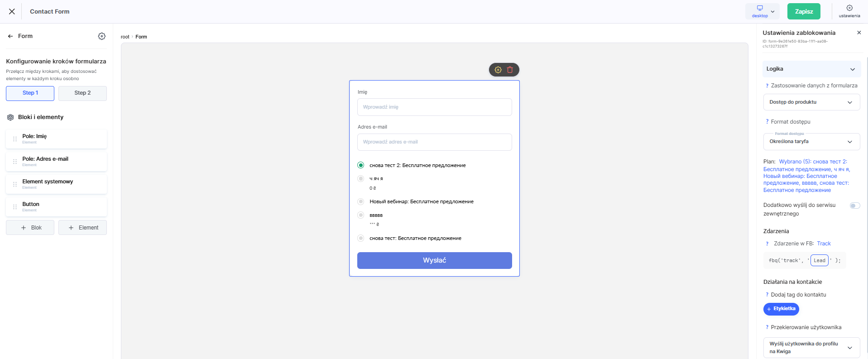Delete the form block with trash icon
This screenshot has height=359, width=868.
[x=510, y=70]
